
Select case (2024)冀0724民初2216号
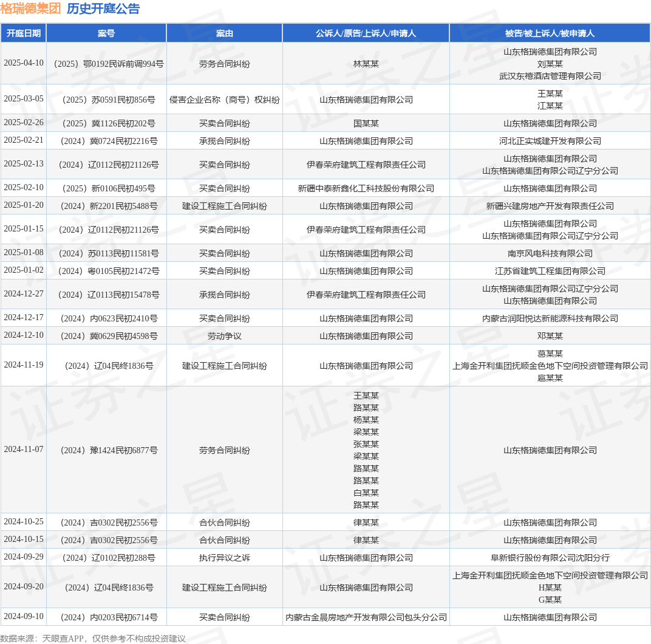[109, 141]
